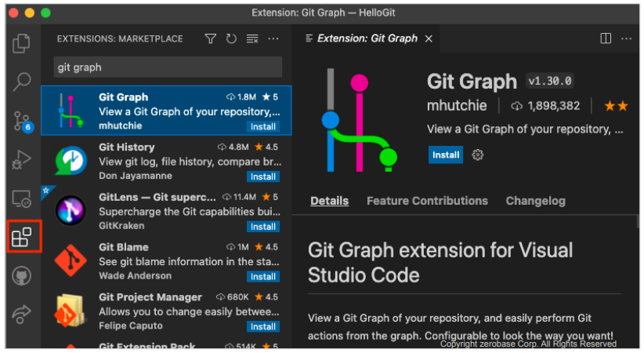Open Git Graph manage gear icon
The height and width of the screenshot is (353, 644).
click(x=477, y=155)
